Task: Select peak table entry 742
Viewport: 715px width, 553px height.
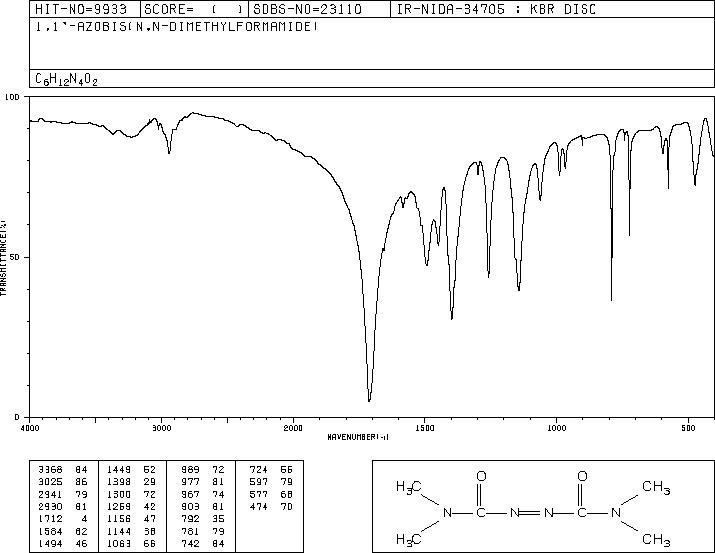Action: click(x=202, y=543)
